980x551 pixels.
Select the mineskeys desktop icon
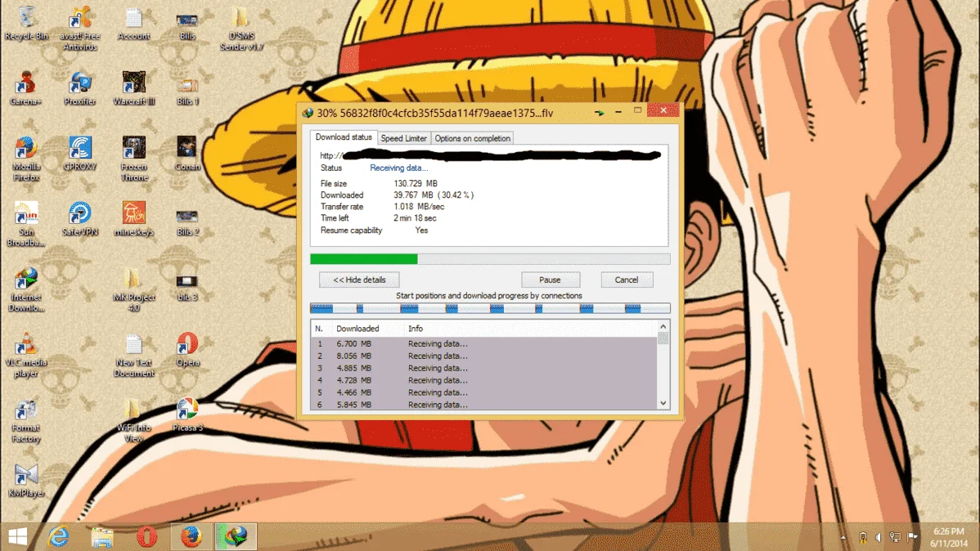134,218
